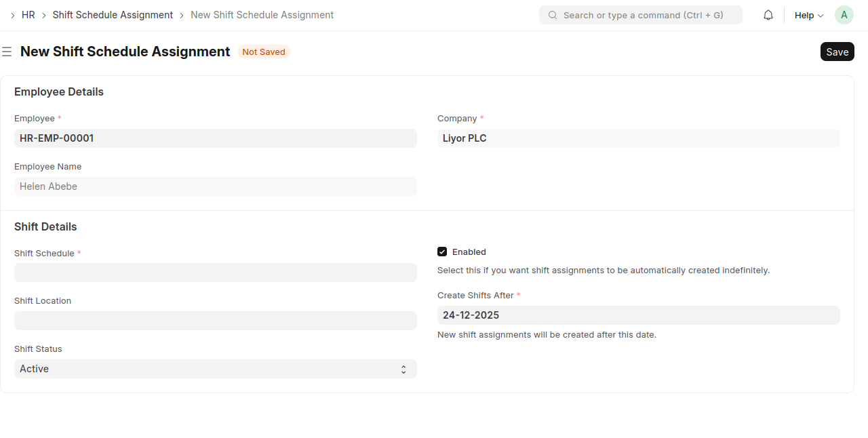Click the leading breadcrumb chevron before HR
Viewport: 868px width, 438px height.
point(13,15)
